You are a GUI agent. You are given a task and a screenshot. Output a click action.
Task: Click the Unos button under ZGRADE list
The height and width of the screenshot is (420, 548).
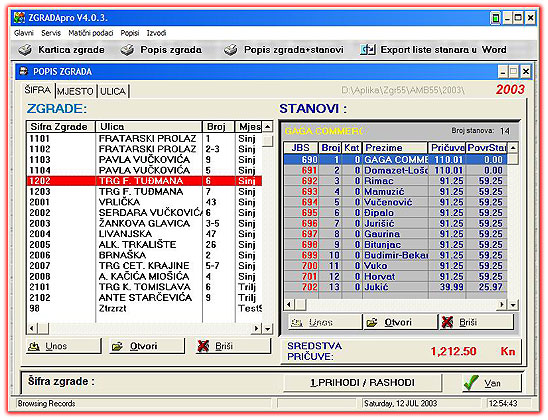pyautogui.click(x=64, y=346)
